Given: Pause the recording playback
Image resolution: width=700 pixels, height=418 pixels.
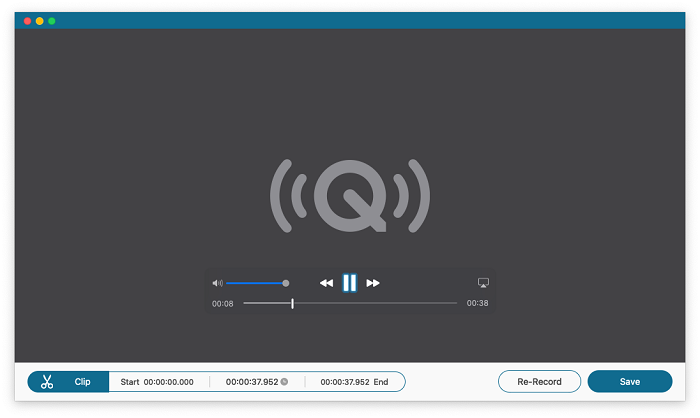Looking at the screenshot, I should [x=349, y=283].
